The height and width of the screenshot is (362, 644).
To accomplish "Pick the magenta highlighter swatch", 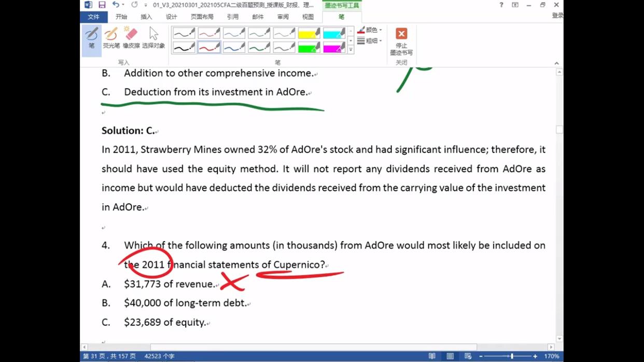I will (x=333, y=47).
